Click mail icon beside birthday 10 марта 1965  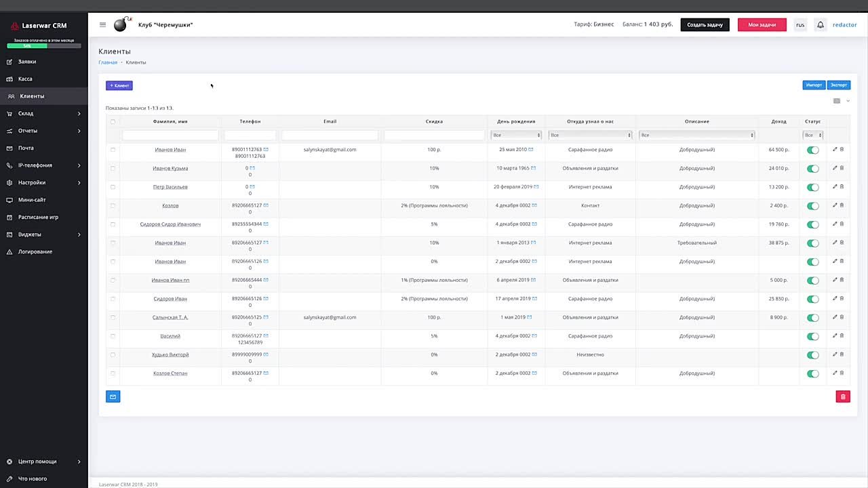pos(534,168)
